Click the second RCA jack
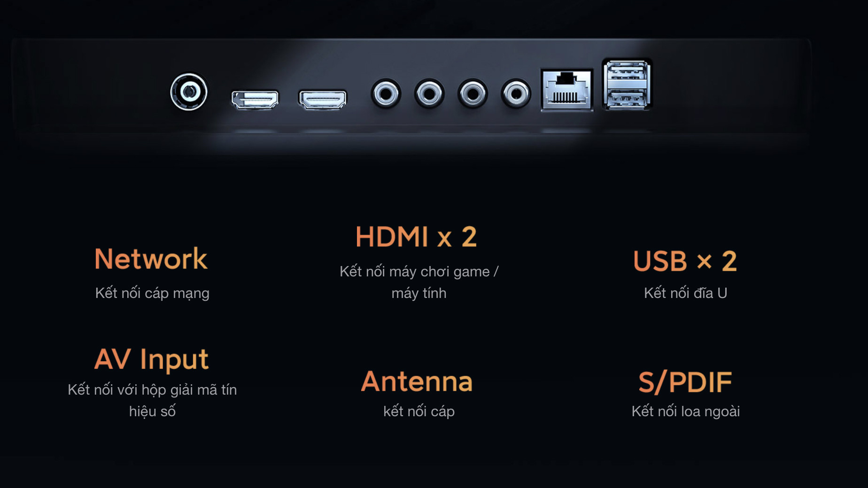Viewport: 868px width, 488px height. 429,94
